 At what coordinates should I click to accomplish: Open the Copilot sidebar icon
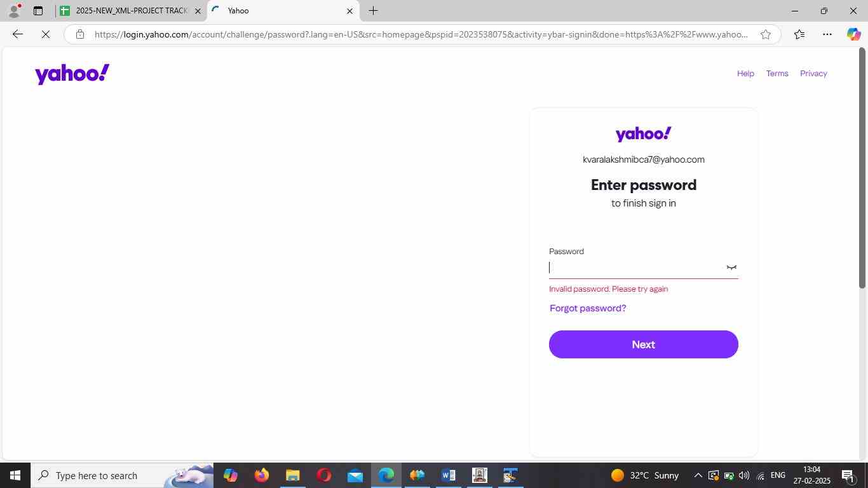tap(853, 34)
